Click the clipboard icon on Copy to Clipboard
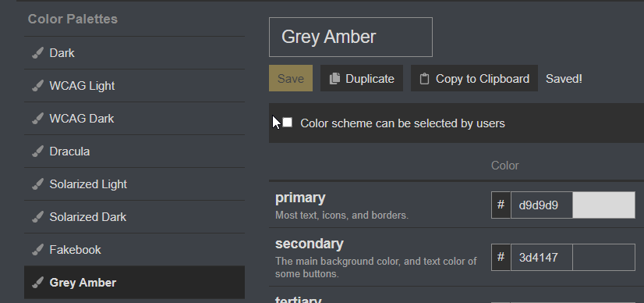Viewport: 644px width, 303px height. pos(424,79)
